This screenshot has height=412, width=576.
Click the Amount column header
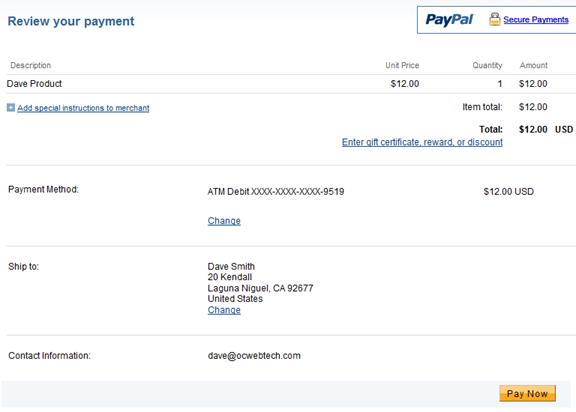[x=533, y=65]
